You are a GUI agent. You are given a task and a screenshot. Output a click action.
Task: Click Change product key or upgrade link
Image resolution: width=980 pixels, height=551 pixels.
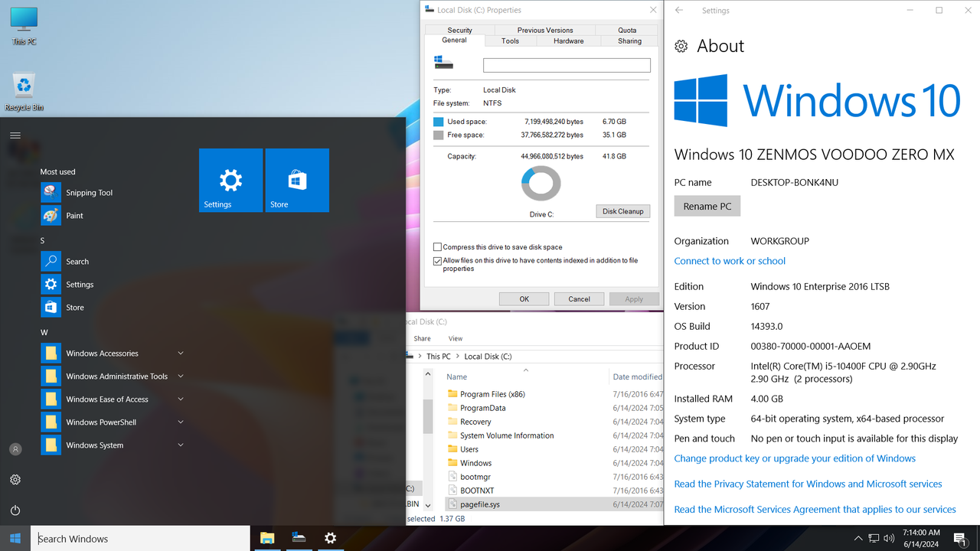coord(795,458)
